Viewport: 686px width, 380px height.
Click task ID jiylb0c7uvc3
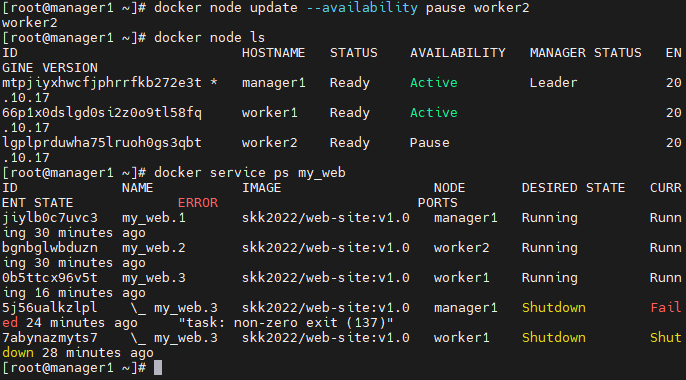pos(50,218)
